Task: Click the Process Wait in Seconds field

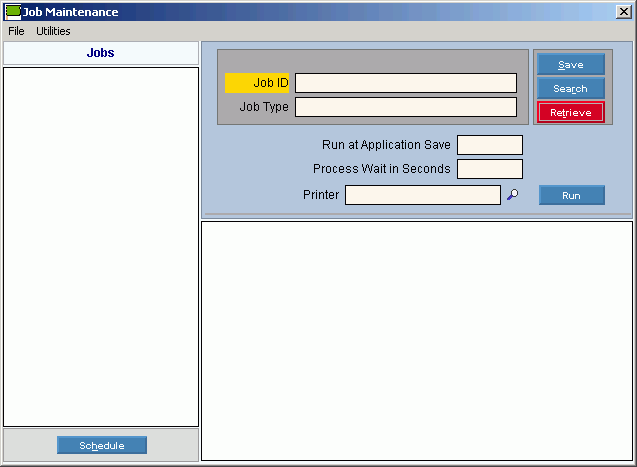Action: (x=489, y=169)
